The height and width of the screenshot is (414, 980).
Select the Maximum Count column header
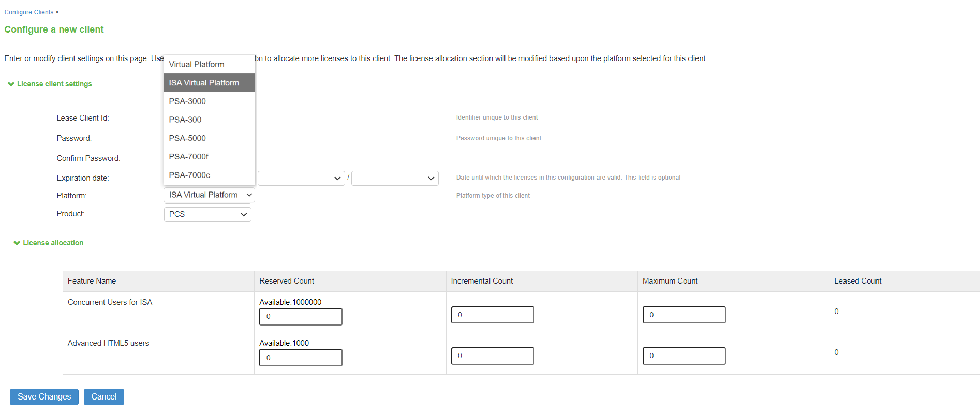click(x=733, y=281)
